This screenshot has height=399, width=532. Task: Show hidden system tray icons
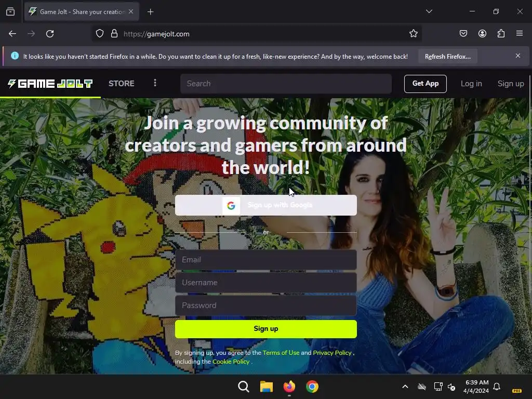pyautogui.click(x=405, y=387)
